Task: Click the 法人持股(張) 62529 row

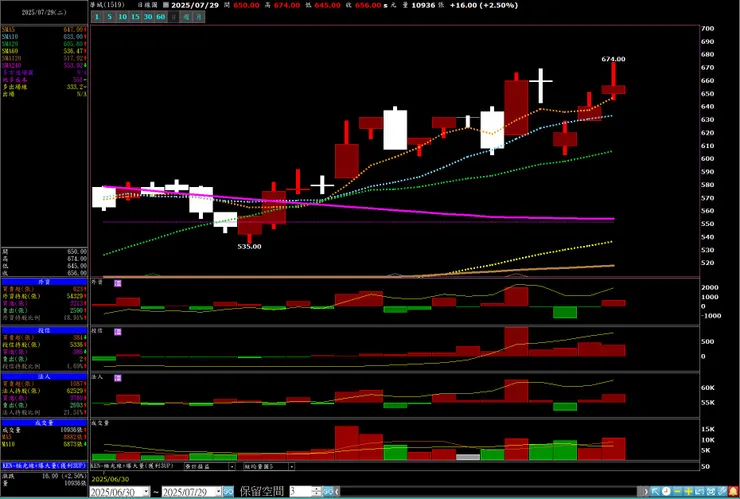Action: tap(44, 391)
